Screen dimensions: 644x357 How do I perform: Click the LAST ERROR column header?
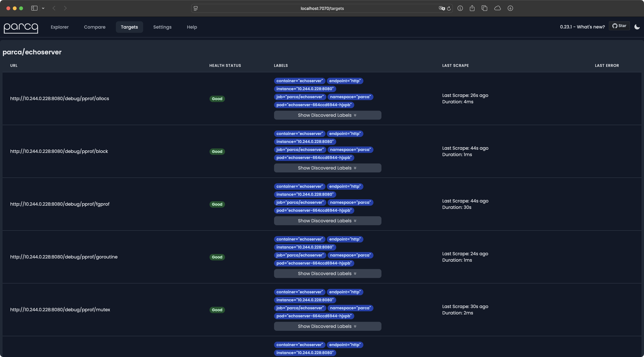pyautogui.click(x=607, y=66)
